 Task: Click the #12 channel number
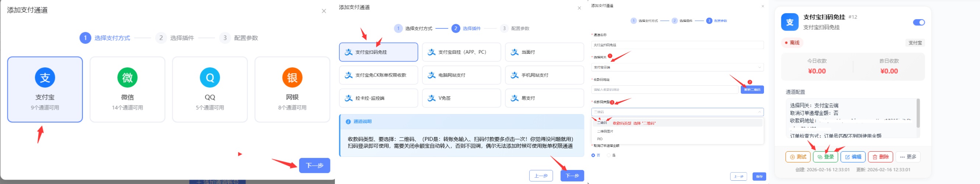(853, 17)
